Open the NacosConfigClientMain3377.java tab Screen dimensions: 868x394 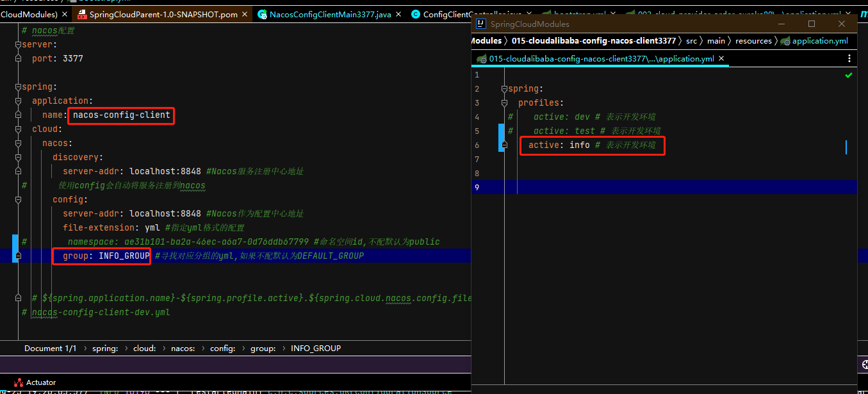(x=331, y=14)
